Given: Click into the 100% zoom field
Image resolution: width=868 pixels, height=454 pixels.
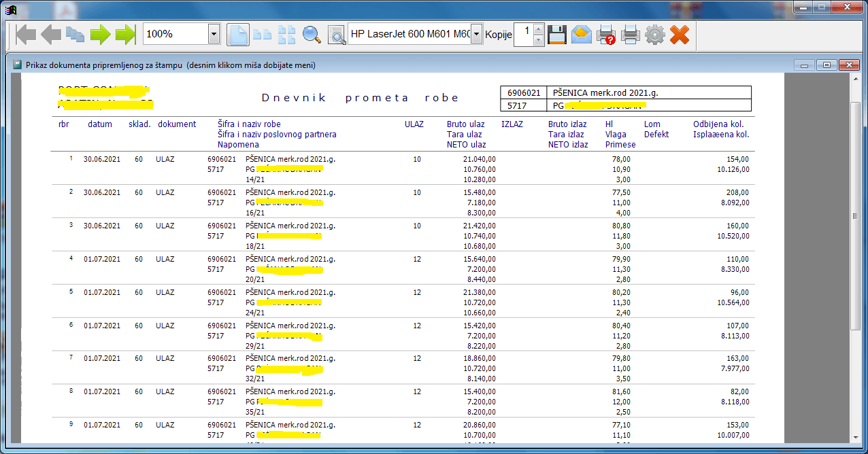Looking at the screenshot, I should point(176,34).
